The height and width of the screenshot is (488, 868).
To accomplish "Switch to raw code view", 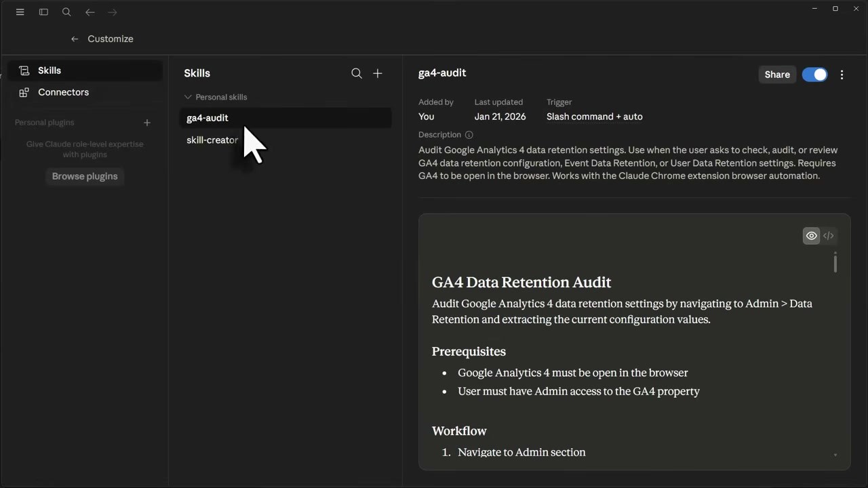I will (829, 236).
